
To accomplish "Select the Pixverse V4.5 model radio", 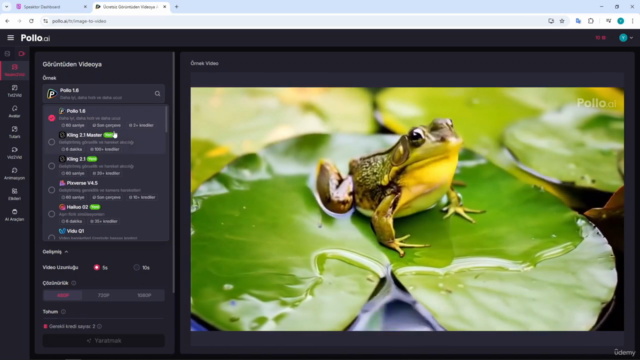I will (x=51, y=190).
